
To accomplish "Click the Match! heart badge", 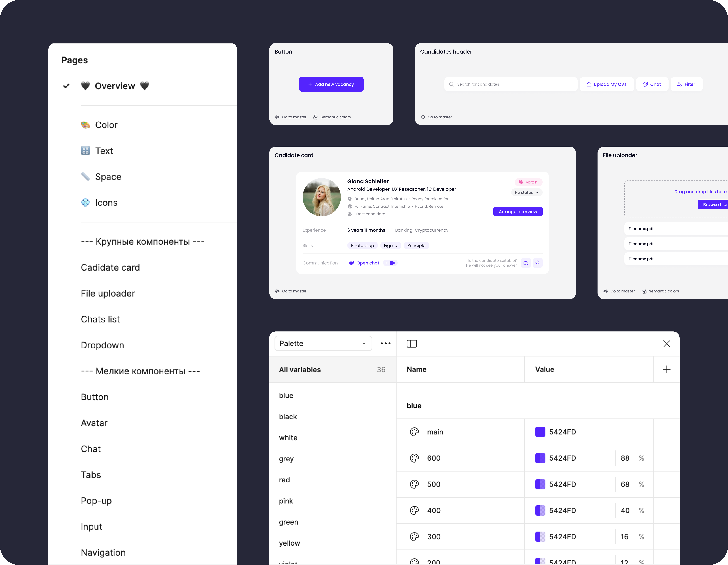I will click(x=529, y=182).
